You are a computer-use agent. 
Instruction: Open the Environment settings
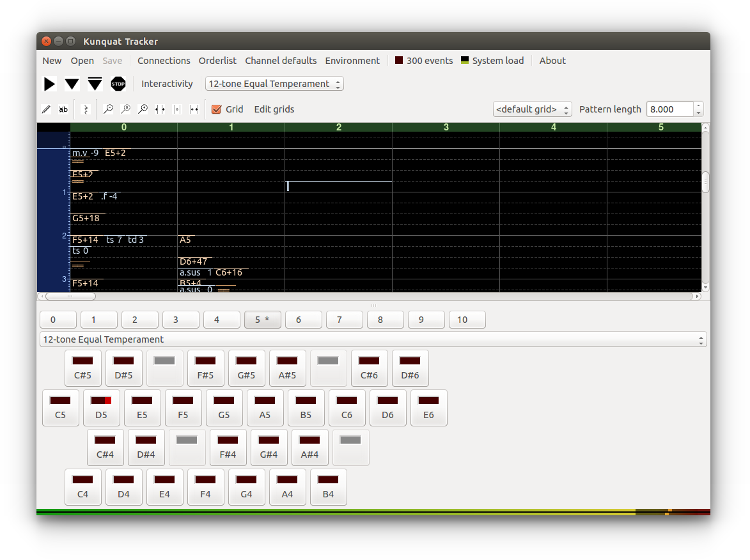pos(352,61)
